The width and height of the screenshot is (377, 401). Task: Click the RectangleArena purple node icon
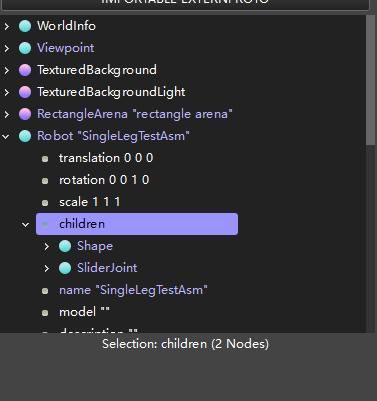[x=25, y=114]
